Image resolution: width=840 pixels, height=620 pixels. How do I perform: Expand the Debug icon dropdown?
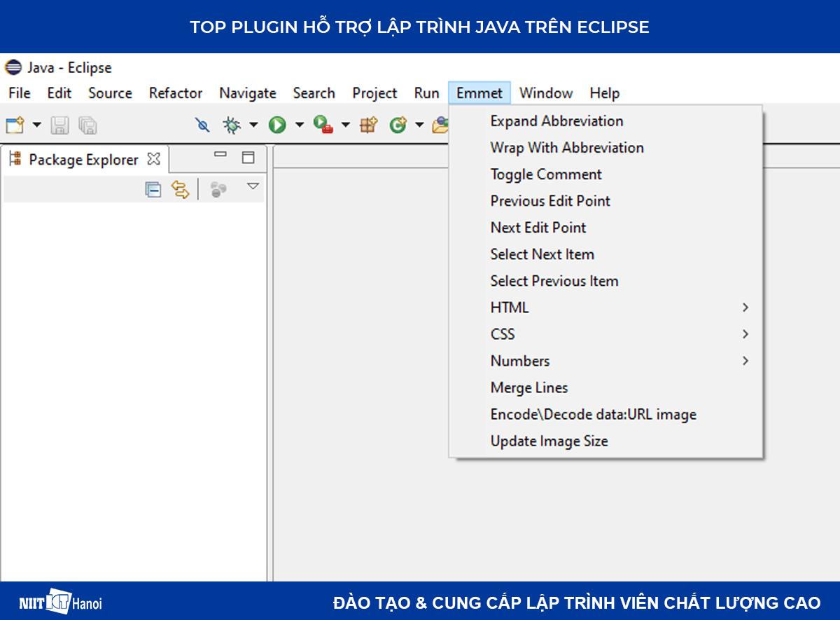coord(253,124)
